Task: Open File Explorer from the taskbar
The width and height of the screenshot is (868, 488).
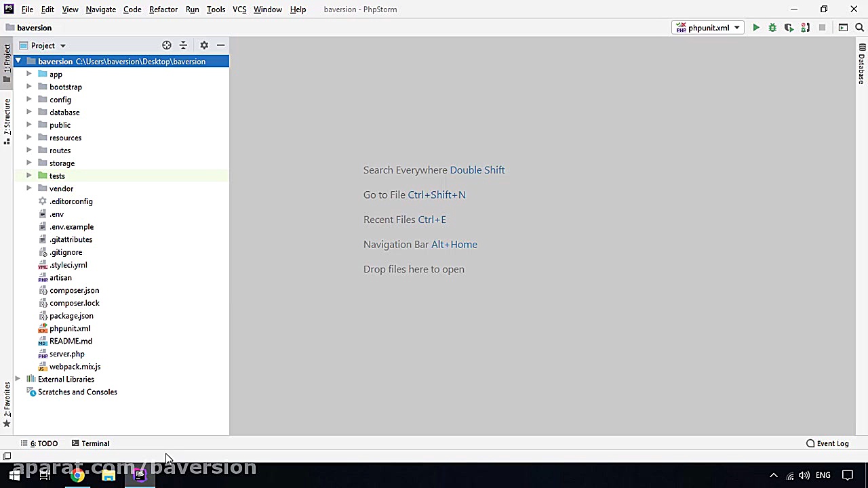Action: [108, 476]
